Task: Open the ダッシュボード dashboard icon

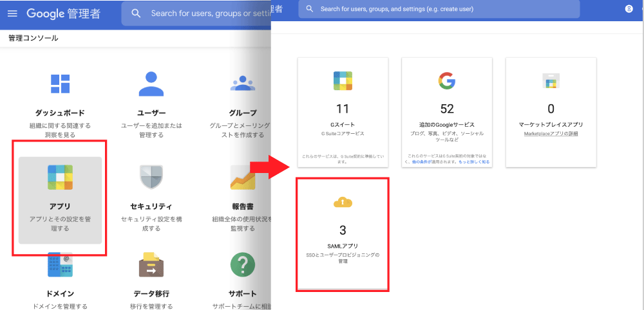Action: 60,84
